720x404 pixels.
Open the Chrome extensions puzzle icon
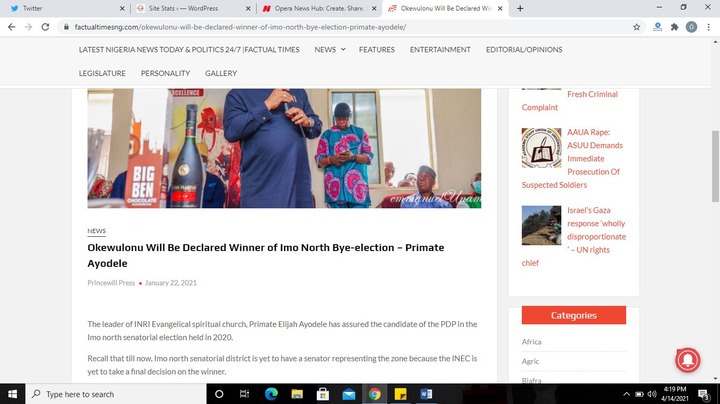click(674, 27)
